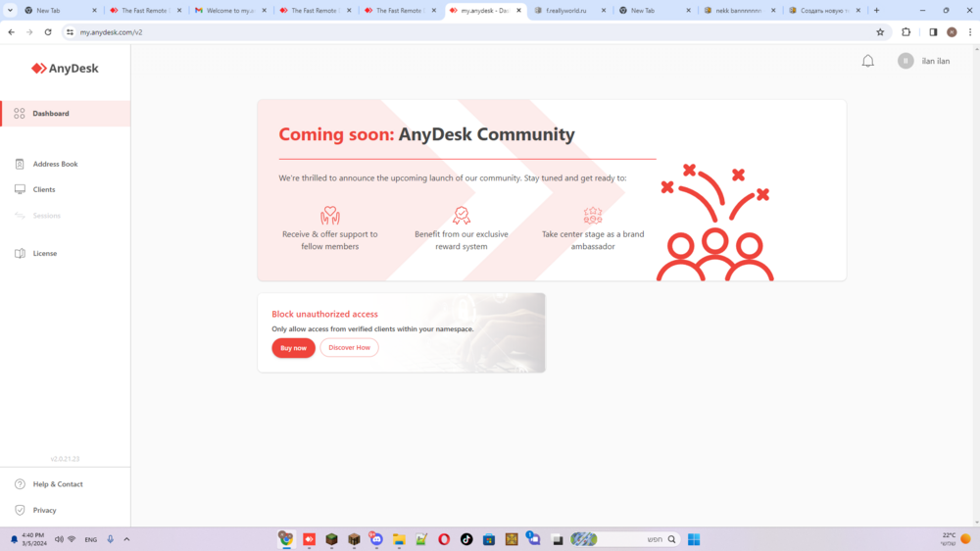Click Coming soon: AnyDesk Community heading
Screen dimensions: 980x551
click(427, 134)
